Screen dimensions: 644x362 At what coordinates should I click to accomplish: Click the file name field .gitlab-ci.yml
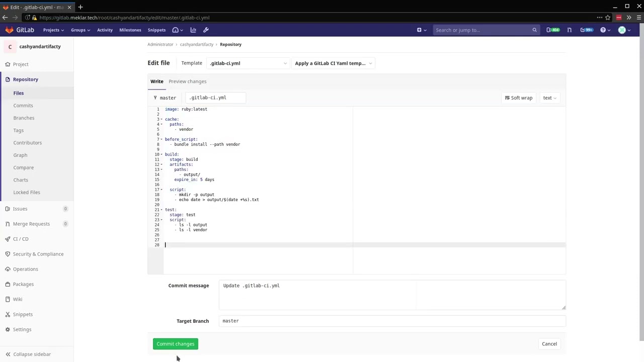click(215, 98)
